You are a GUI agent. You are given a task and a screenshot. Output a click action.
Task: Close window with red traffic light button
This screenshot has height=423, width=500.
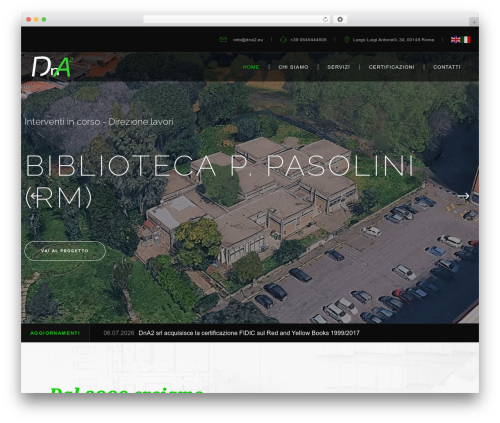pyautogui.click(x=29, y=20)
